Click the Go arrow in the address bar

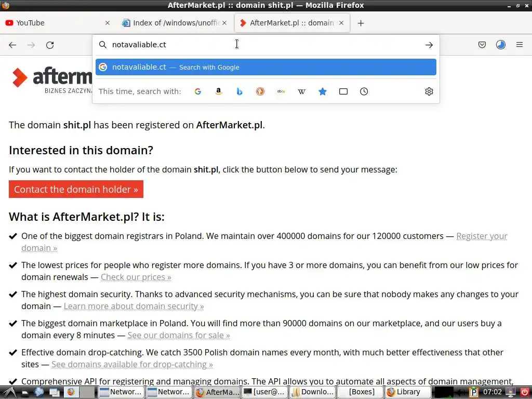(x=429, y=45)
